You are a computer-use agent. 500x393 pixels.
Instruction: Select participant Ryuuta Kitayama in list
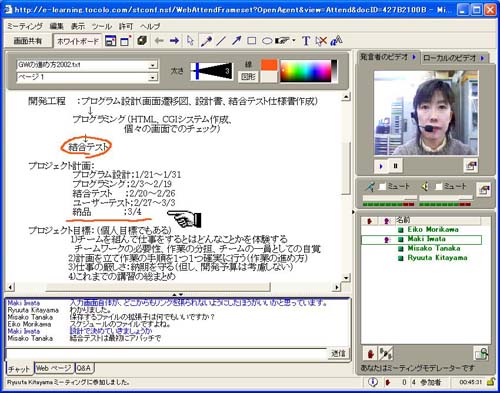[x=437, y=258]
